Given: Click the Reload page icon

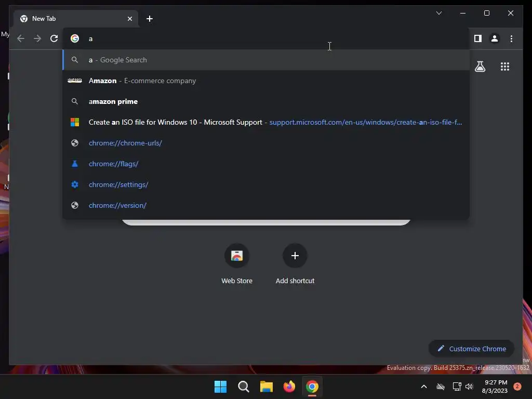Looking at the screenshot, I should pos(54,38).
